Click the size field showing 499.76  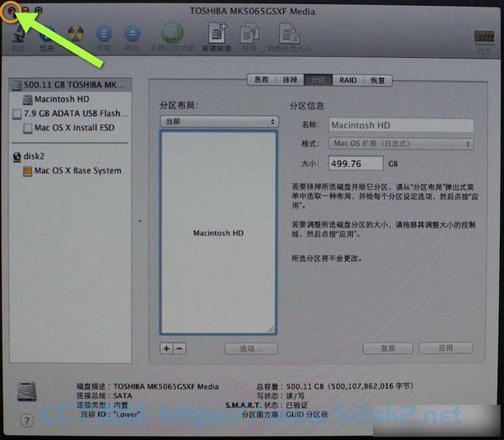356,163
